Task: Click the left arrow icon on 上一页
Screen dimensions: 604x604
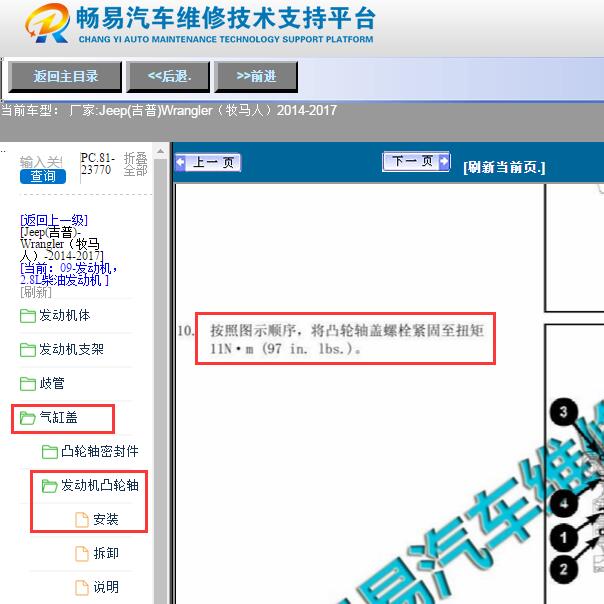Action: pyautogui.click(x=180, y=162)
